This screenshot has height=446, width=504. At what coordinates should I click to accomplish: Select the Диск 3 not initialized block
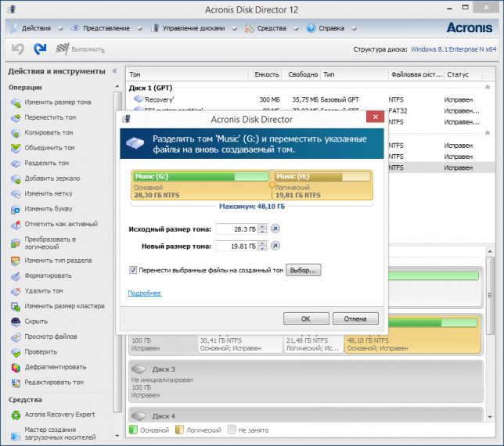(306, 381)
